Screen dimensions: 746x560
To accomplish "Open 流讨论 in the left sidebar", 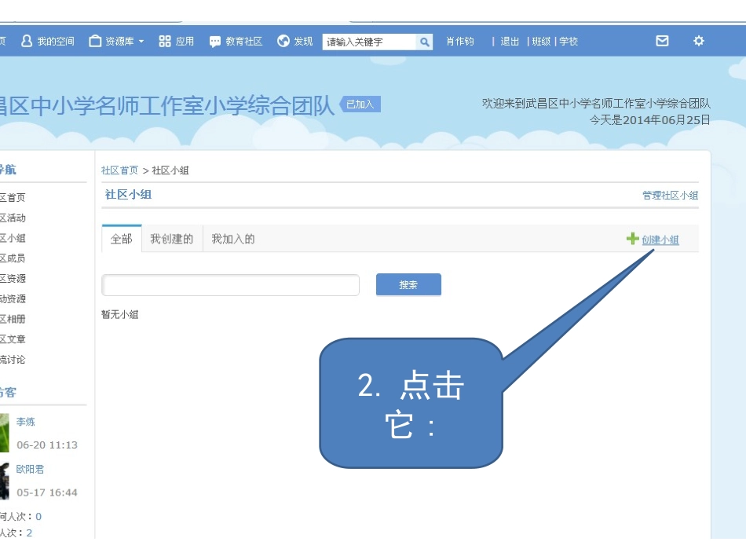I will point(13,359).
